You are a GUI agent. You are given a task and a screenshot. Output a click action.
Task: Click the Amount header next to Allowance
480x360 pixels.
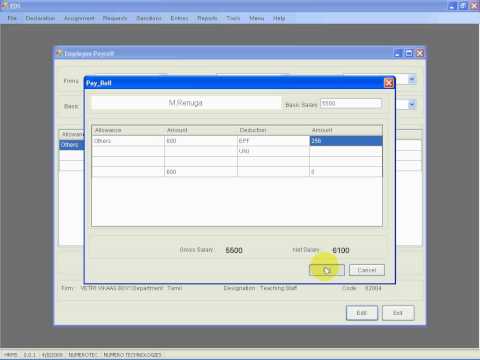(201, 130)
